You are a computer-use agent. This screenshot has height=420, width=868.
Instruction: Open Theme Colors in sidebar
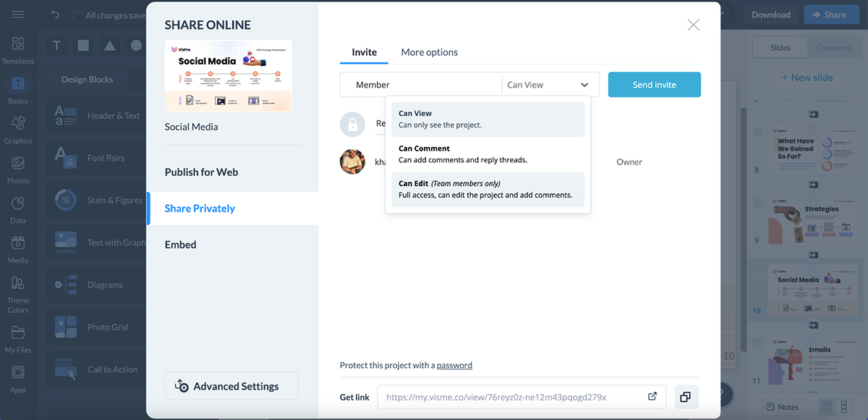tap(18, 293)
